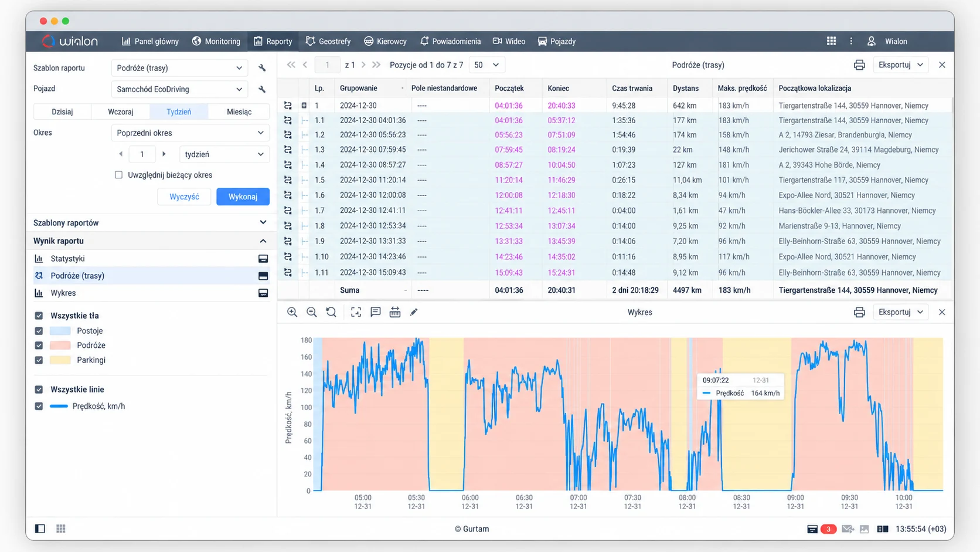
Task: Go to Geostrefy in the top navigation
Action: tap(328, 41)
